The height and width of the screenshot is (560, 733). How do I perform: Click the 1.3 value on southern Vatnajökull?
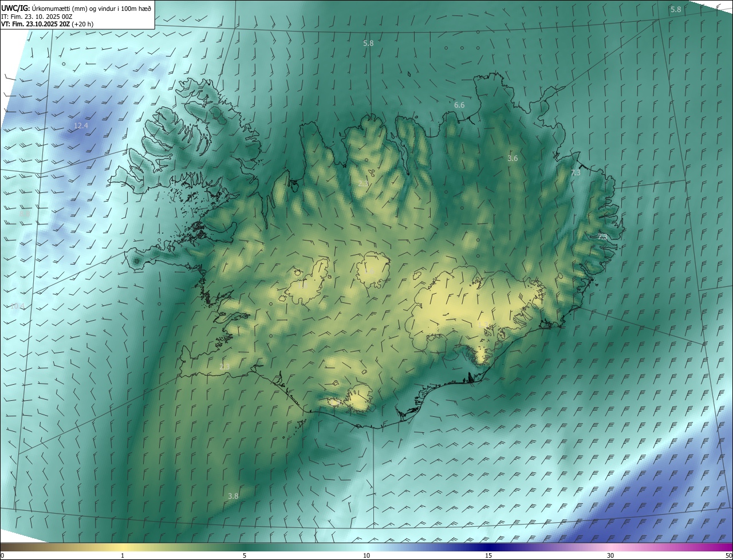click(483, 325)
